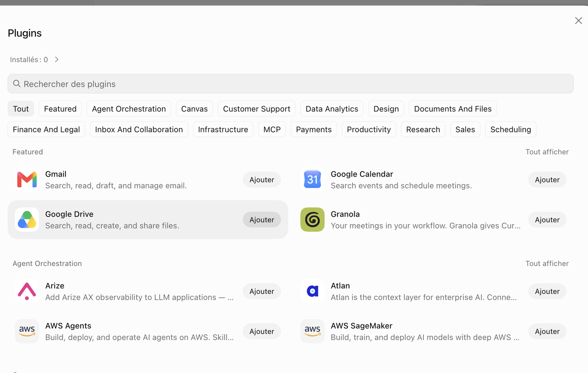Image resolution: width=588 pixels, height=373 pixels.
Task: Add the AWS Agents plugin
Action: click(x=262, y=331)
